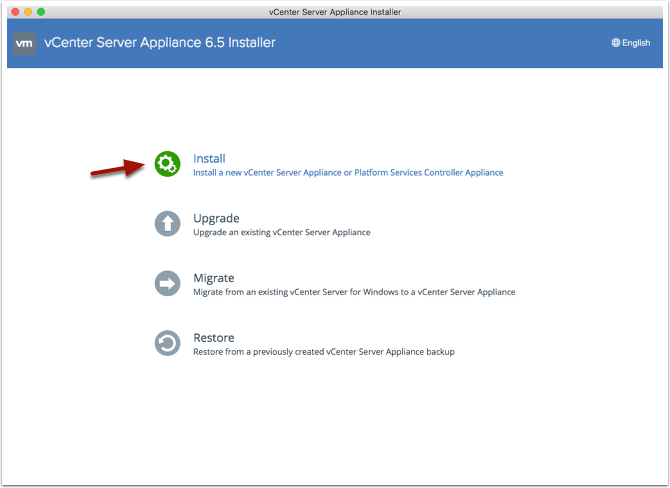
Task: Click the Migrate right-arrow icon
Action: tap(167, 284)
